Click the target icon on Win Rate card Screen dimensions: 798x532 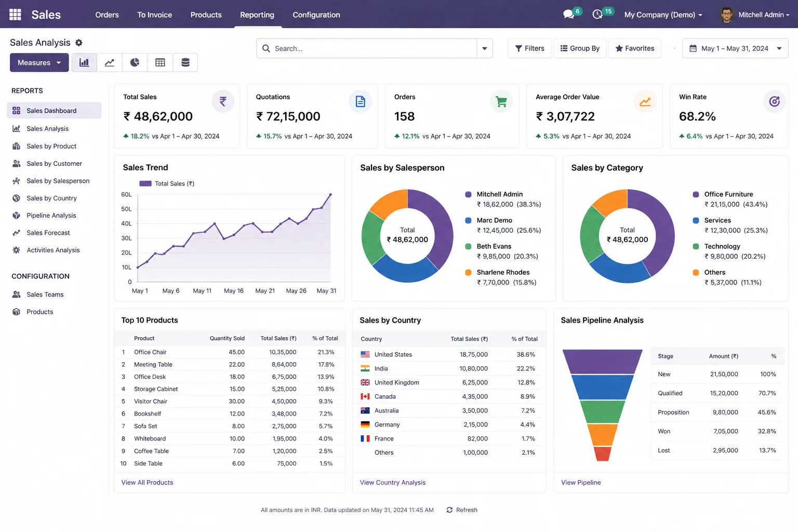click(774, 101)
